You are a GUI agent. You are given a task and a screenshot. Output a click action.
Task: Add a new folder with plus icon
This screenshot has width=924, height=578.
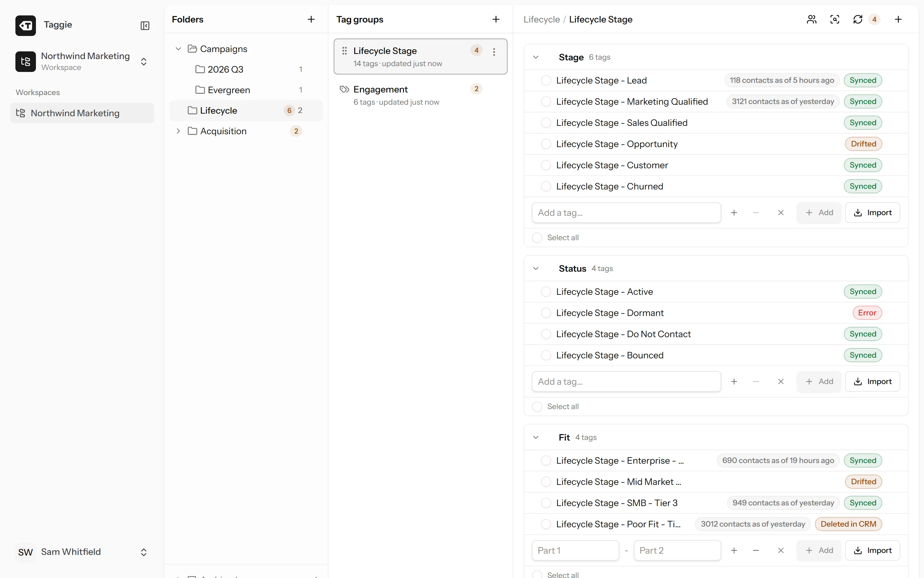(x=311, y=20)
